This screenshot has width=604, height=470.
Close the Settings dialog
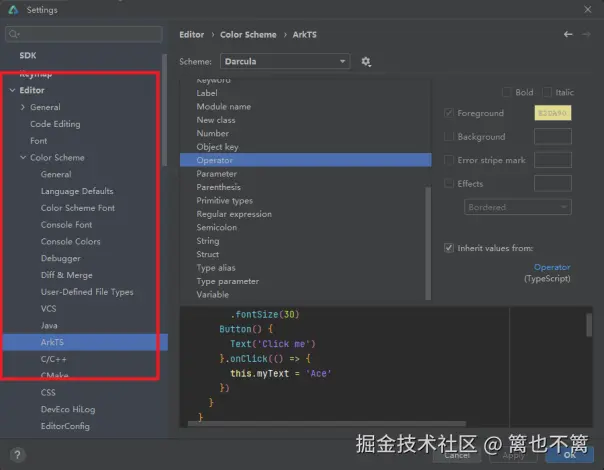587,9
